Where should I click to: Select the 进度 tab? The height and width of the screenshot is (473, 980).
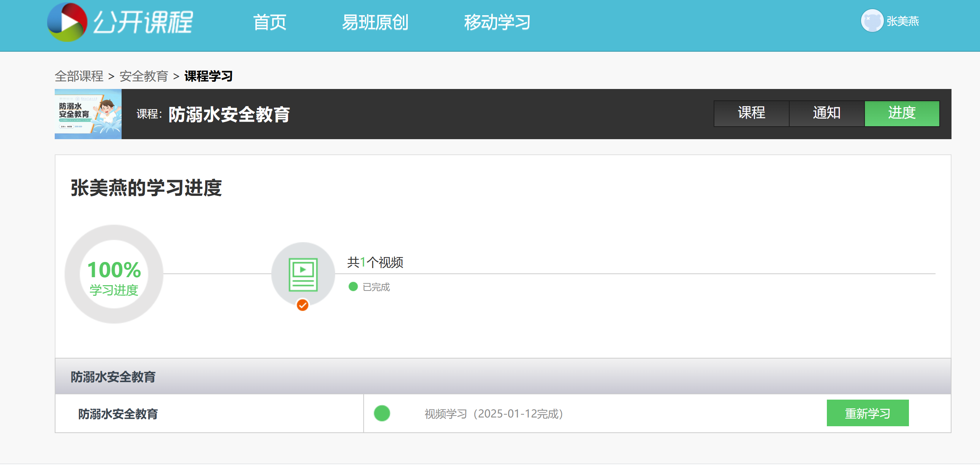click(x=902, y=113)
